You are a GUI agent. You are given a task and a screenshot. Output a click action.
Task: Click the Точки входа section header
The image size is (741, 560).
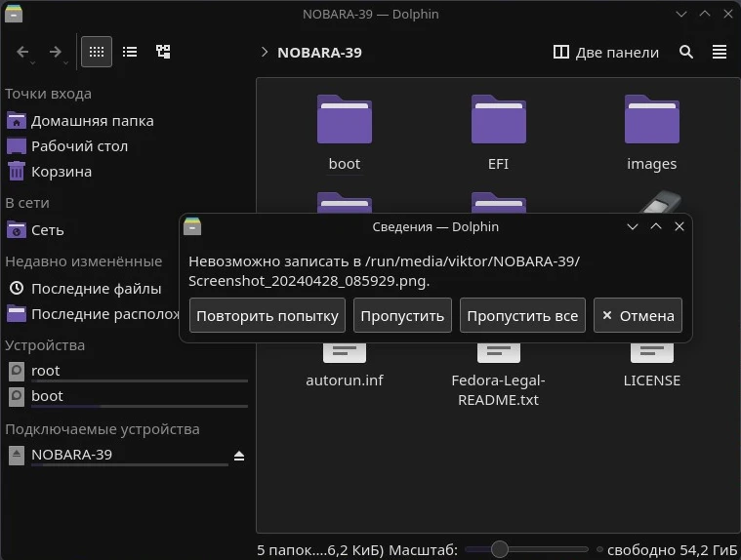coord(48,94)
